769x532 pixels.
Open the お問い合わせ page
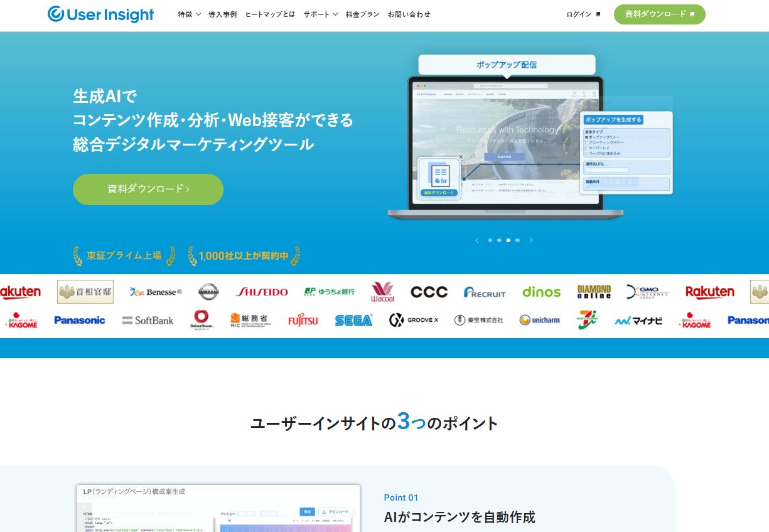[x=409, y=14]
